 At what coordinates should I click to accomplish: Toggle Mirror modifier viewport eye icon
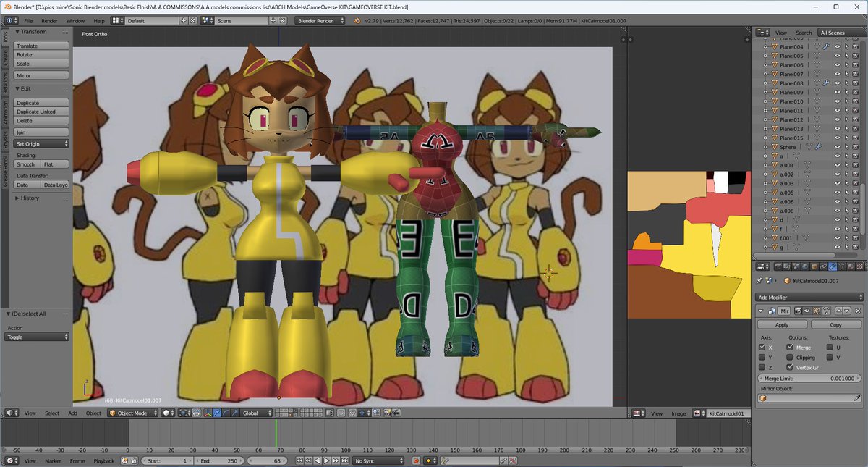(x=807, y=311)
